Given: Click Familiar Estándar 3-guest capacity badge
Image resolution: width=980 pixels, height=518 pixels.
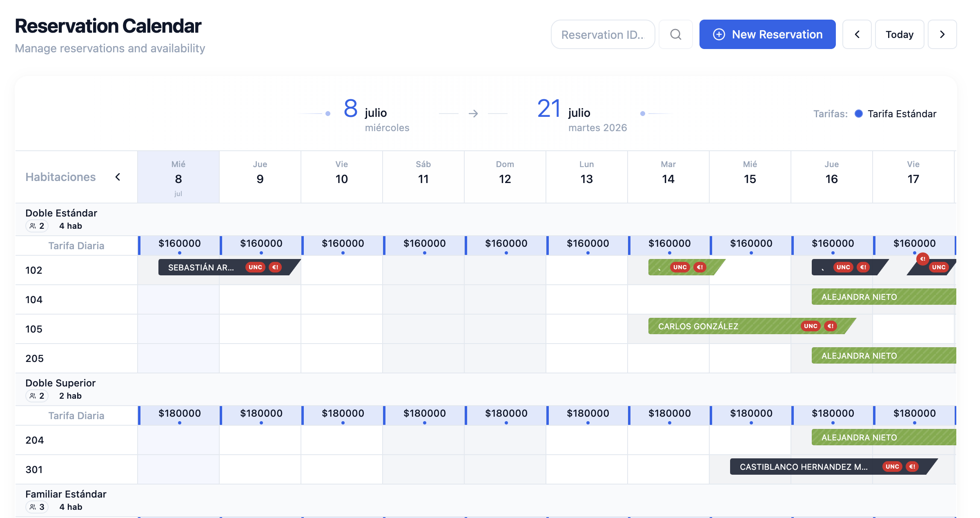Looking at the screenshot, I should [x=37, y=507].
